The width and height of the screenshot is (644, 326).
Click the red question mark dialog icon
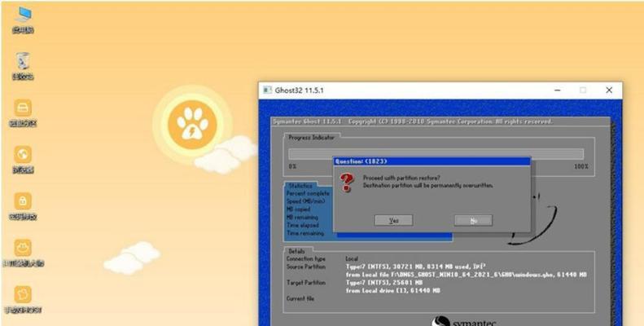click(x=347, y=183)
